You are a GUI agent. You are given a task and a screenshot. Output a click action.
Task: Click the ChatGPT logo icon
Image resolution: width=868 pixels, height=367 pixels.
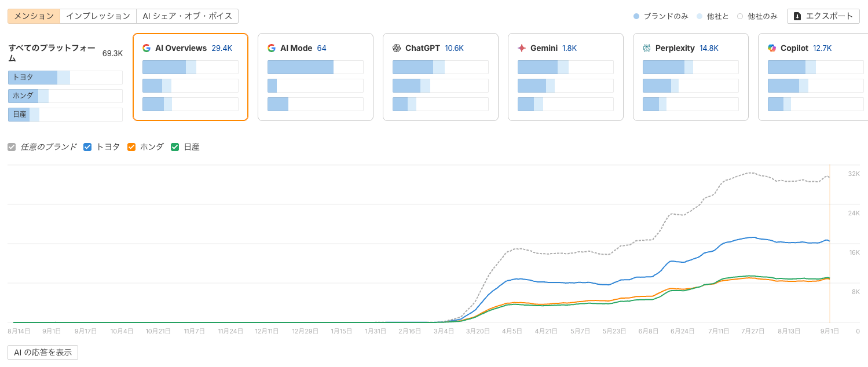[x=397, y=48]
